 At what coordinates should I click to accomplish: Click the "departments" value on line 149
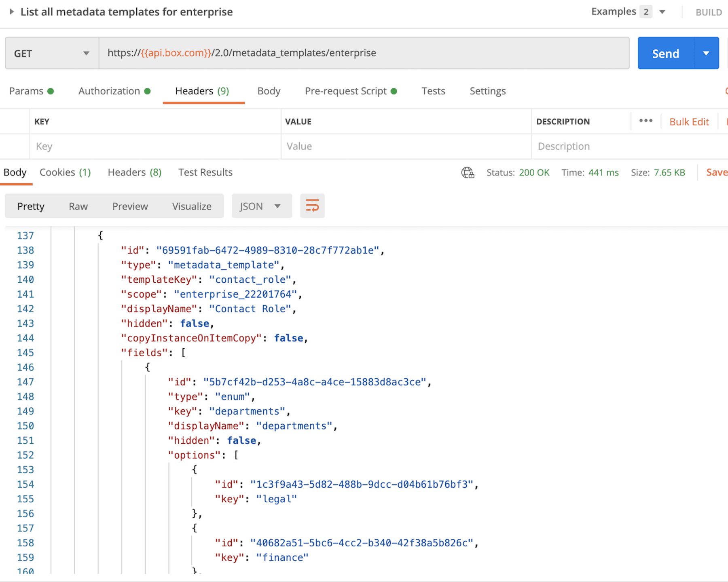pyautogui.click(x=247, y=411)
